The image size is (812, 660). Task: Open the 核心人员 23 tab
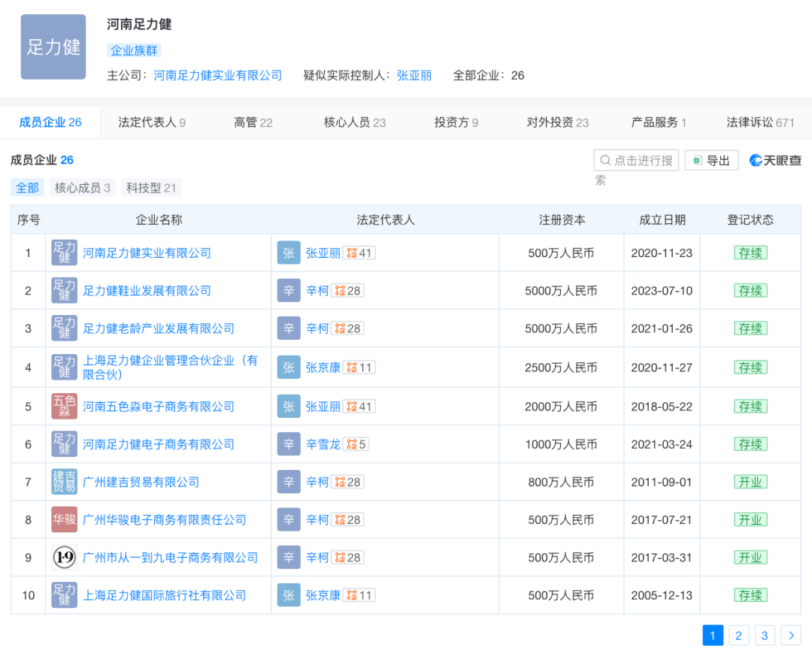tap(355, 123)
